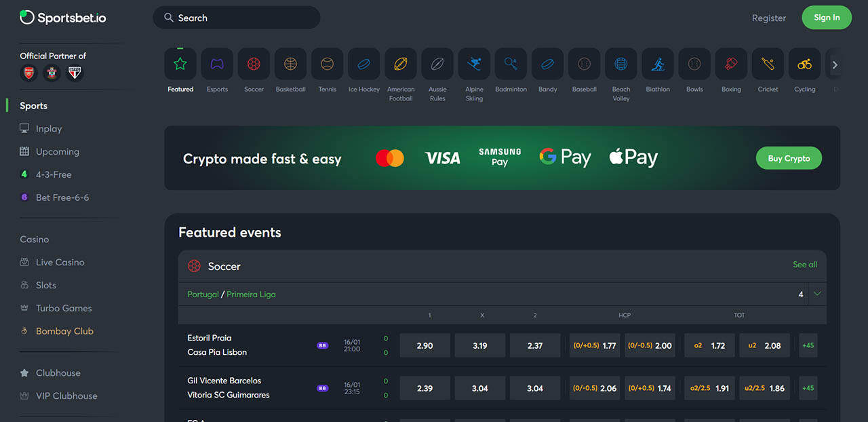Click the Southampton partner crest
Screen dimensions: 868x422
pos(52,73)
